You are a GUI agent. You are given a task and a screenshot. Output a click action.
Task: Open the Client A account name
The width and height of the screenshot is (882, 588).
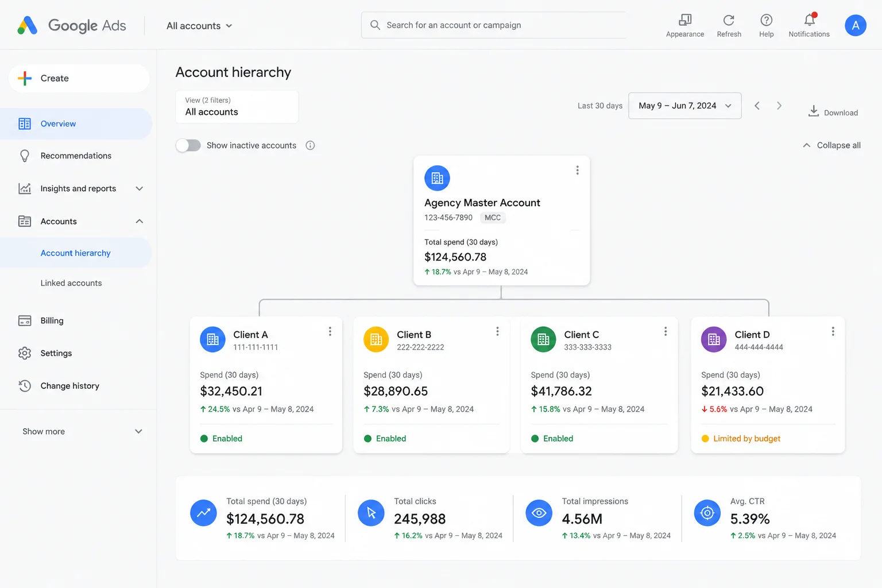250,335
